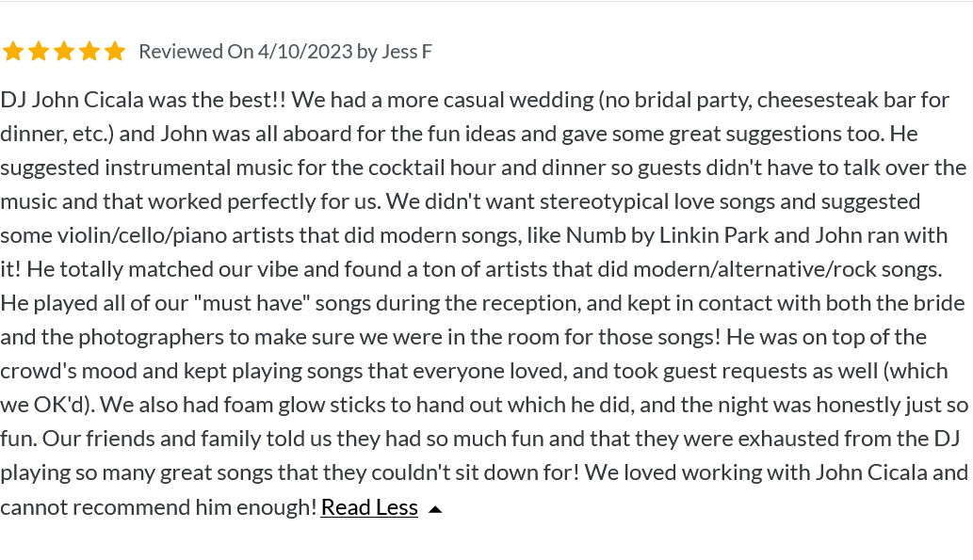Screen dimensions: 973x560
Task: Click the fifth gold rating star
Action: click(x=115, y=52)
